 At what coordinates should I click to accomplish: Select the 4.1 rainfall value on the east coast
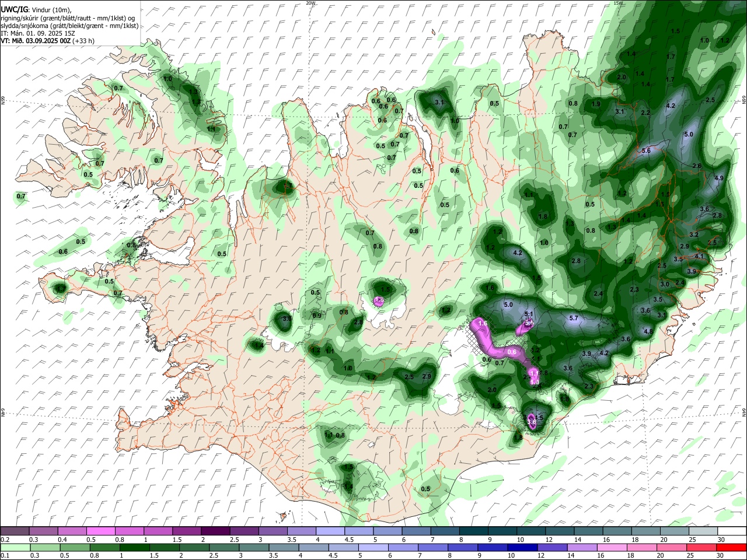(x=700, y=257)
